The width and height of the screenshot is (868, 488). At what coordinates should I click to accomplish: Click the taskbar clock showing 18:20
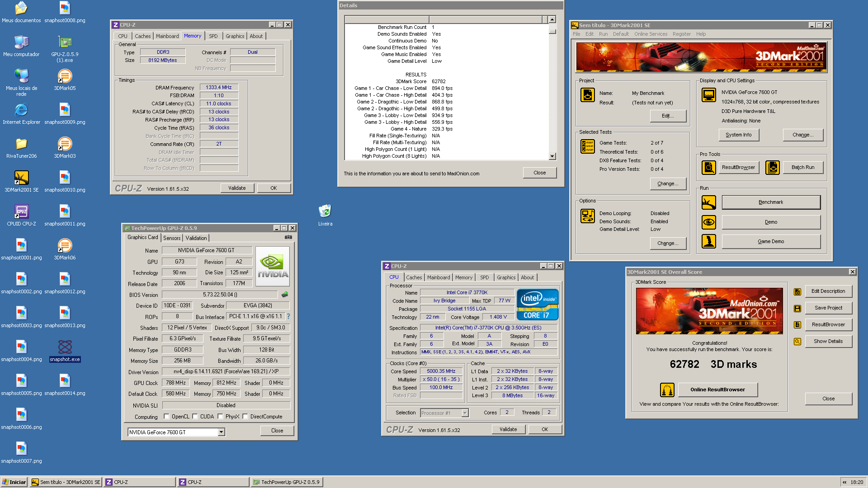(857, 482)
